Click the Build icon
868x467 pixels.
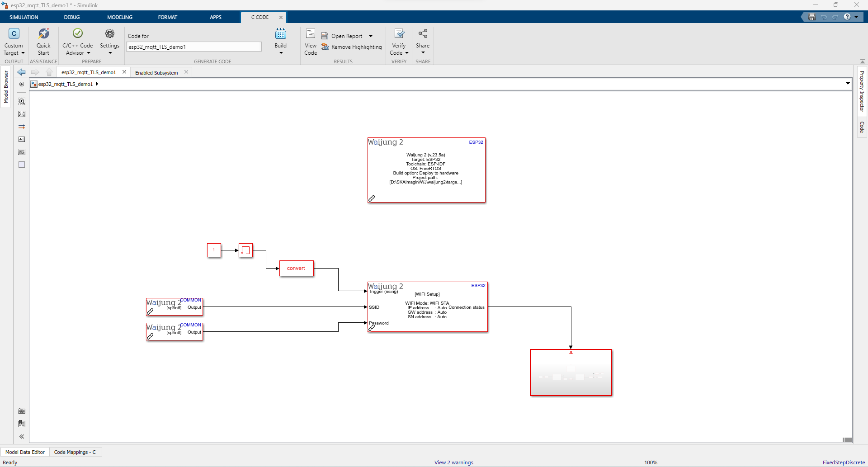pyautogui.click(x=281, y=34)
